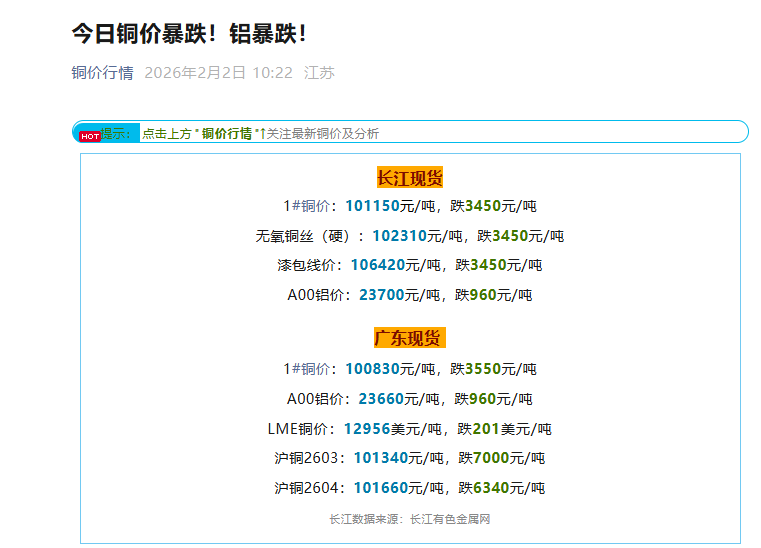Click the 广东 1#铜价 100830 value
Viewport: 761px width, 548px height.
pyautogui.click(x=372, y=369)
